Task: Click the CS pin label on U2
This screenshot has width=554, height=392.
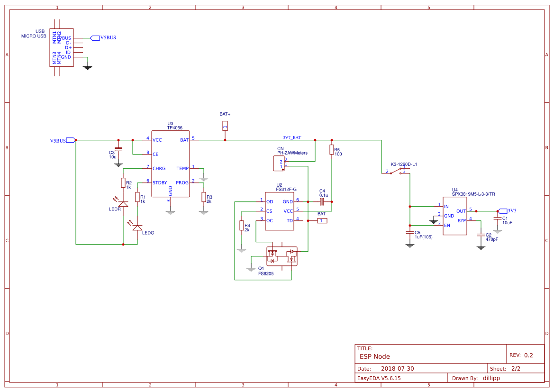Action: click(269, 211)
